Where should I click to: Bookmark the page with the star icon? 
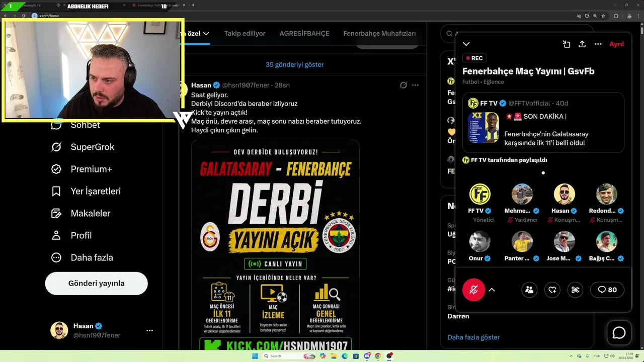[x=603, y=16]
